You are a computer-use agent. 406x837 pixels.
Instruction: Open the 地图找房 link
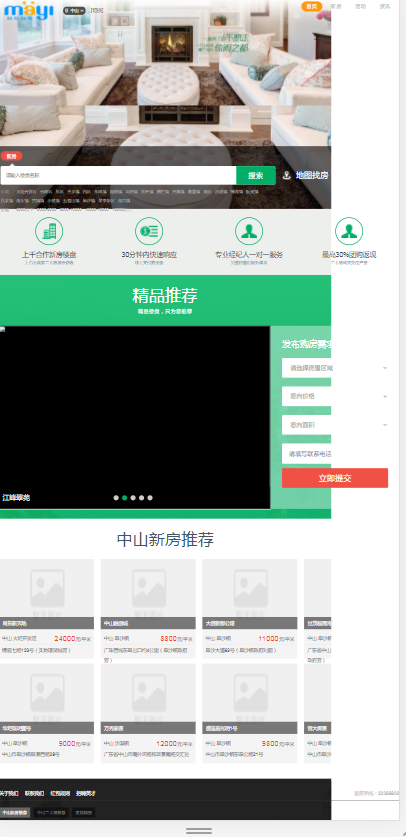[312, 176]
